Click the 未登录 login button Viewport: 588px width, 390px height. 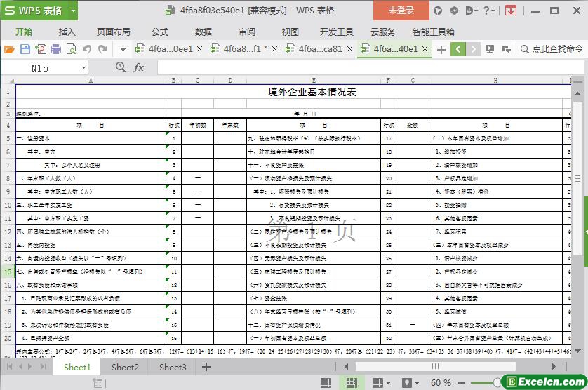tap(401, 10)
